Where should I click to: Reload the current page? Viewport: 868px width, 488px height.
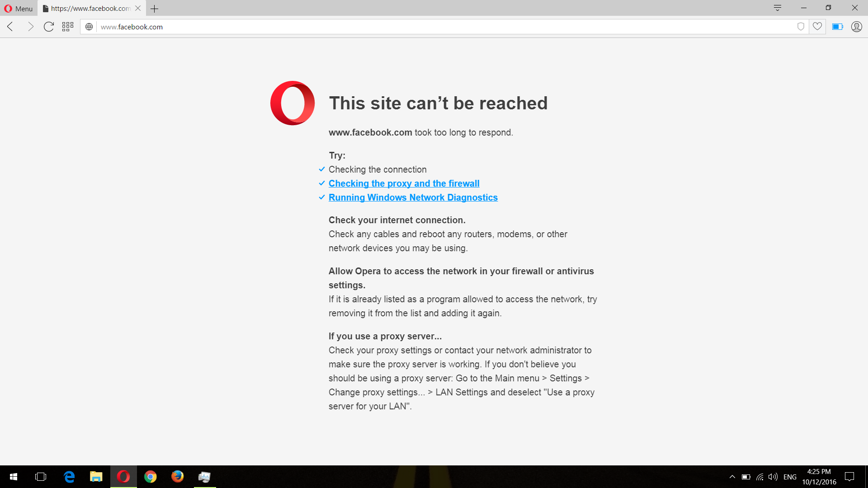coord(49,27)
